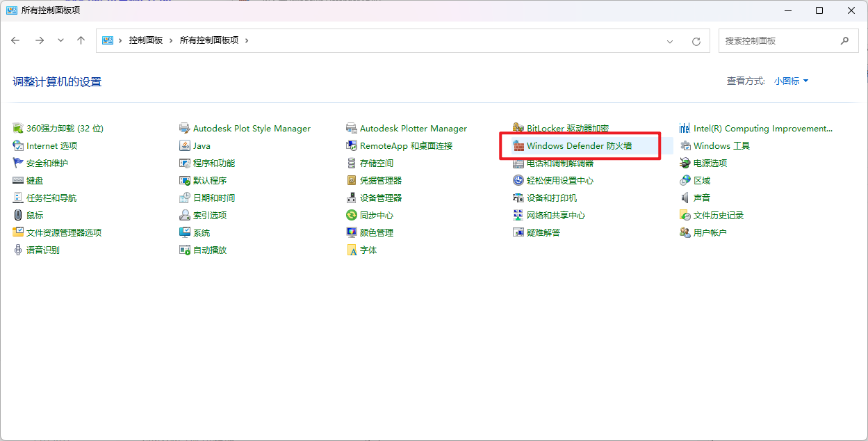Open Windows 工具 link
The width and height of the screenshot is (868, 441).
click(722, 145)
